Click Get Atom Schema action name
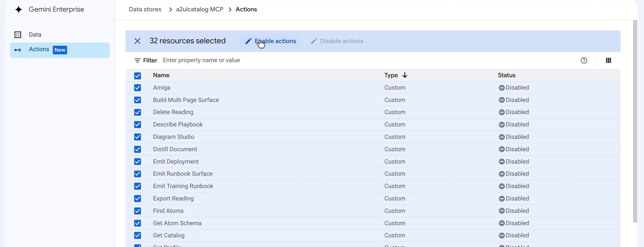644x247 pixels. (177, 223)
